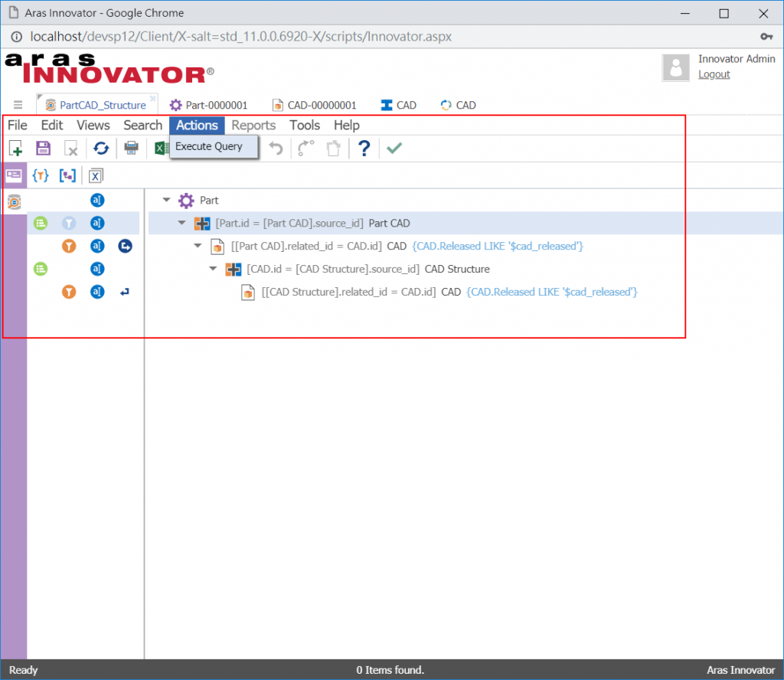Click the dark blue arrow icon in the first CAD row
Image resolution: width=784 pixels, height=680 pixels.
(125, 246)
